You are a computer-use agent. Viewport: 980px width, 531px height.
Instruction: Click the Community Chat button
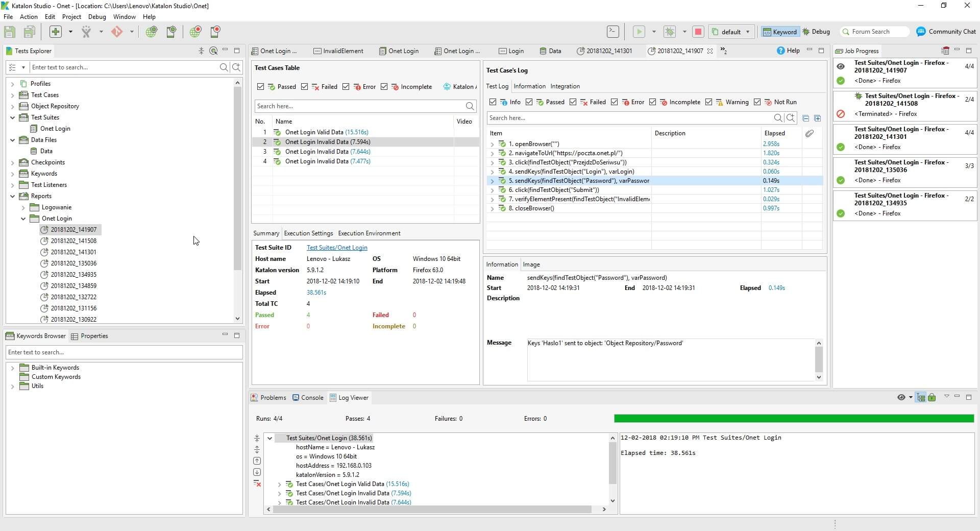[946, 32]
